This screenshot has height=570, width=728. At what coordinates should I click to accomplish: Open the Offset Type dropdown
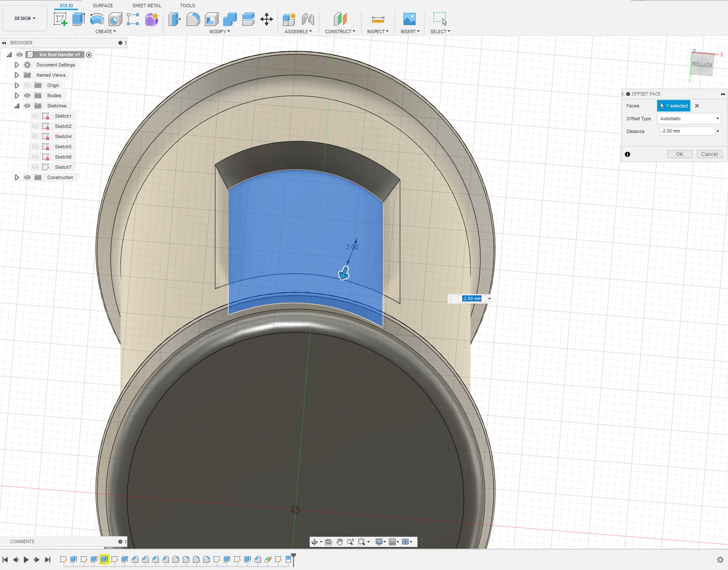[688, 119]
